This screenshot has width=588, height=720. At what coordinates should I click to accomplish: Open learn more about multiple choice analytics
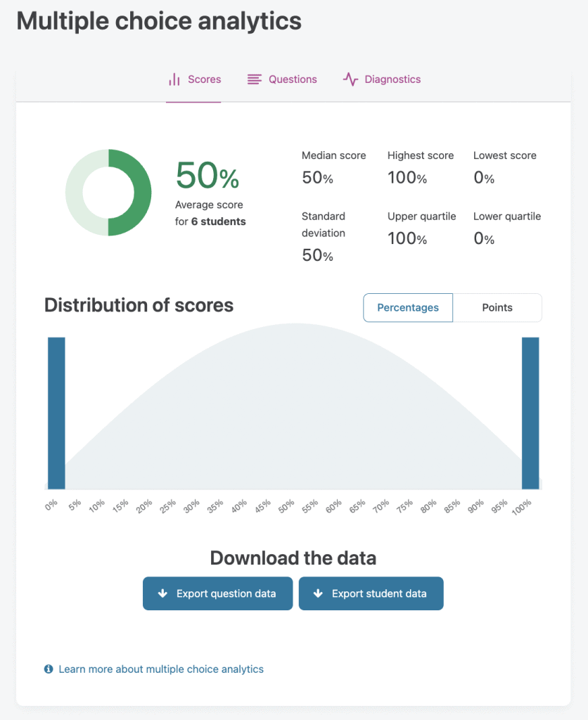(x=160, y=669)
